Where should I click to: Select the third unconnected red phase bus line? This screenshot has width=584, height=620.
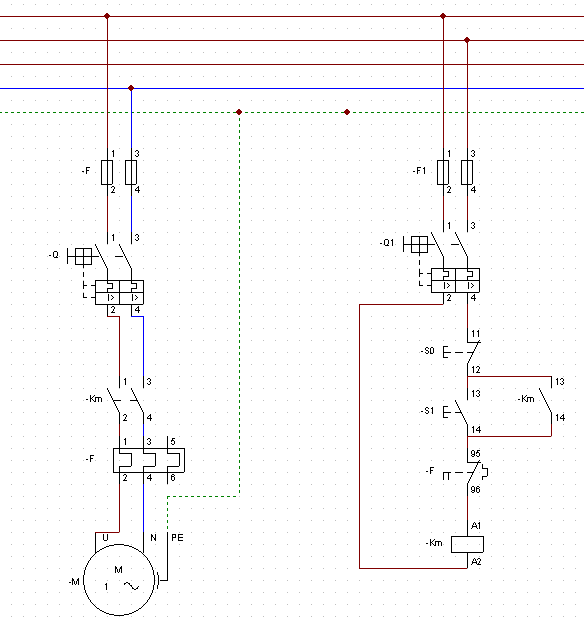click(292, 64)
